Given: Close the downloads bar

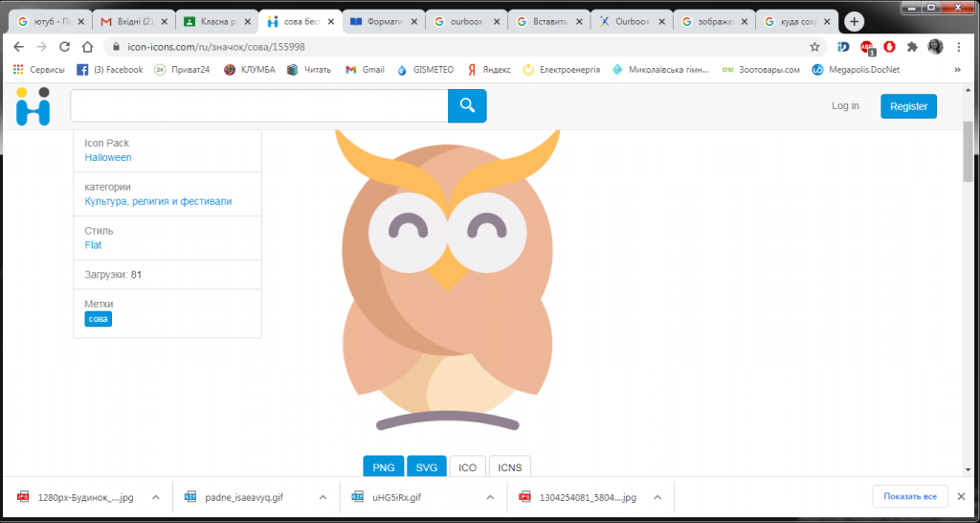Looking at the screenshot, I should [x=961, y=496].
